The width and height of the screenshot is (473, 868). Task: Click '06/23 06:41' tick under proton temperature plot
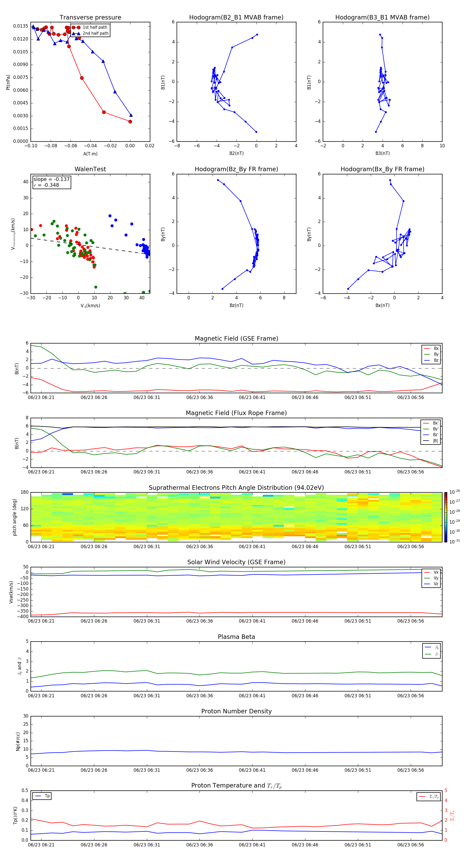coord(252,845)
